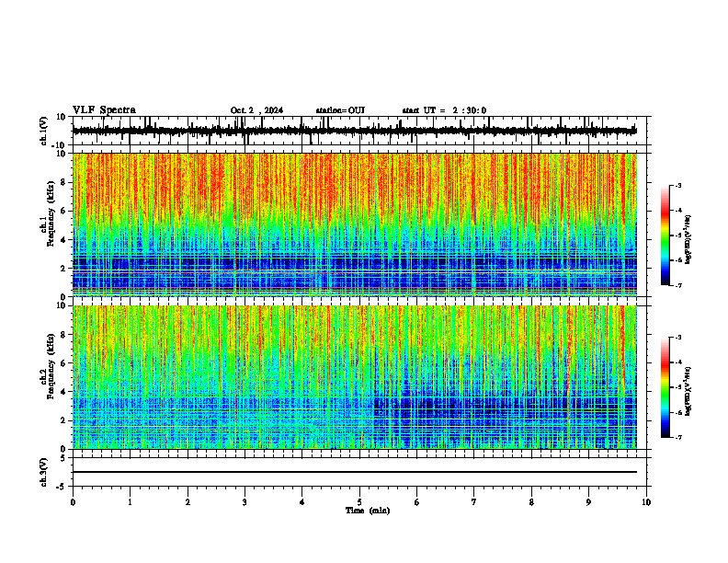Viewport: 728px width, 563px height.
Task: Click the "ch.1(V)" waveform axis label
Action: 44,131
